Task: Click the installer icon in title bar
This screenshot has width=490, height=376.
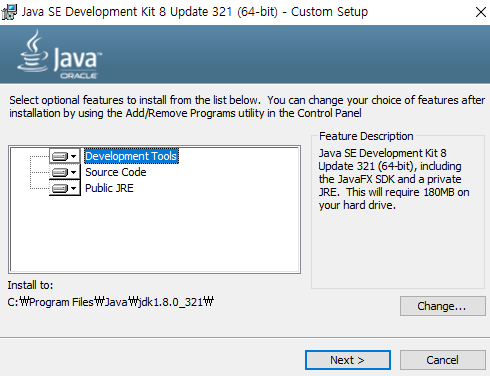Action: [9, 12]
